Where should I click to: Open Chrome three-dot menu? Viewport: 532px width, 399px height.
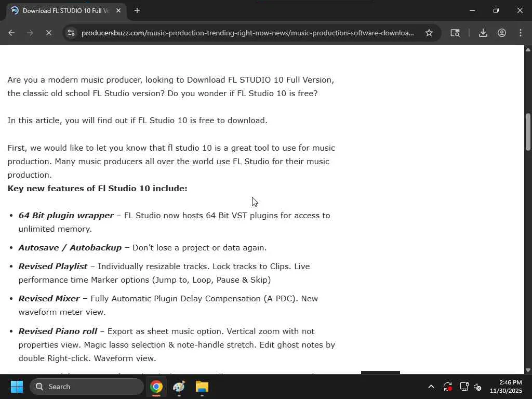point(521,33)
